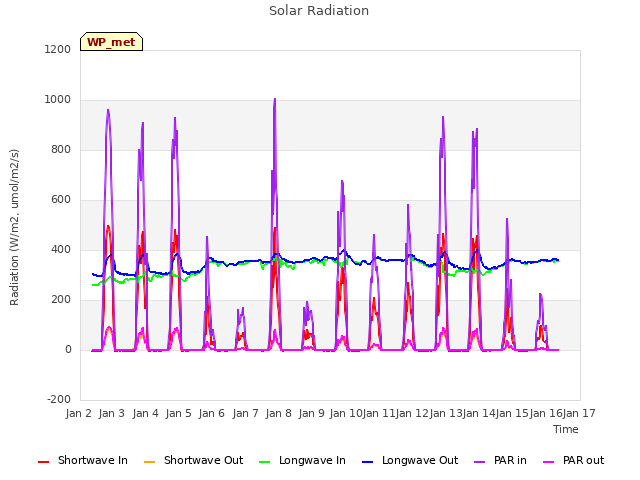Click the 1200 y-axis value
The image size is (640, 480).
(58, 50)
